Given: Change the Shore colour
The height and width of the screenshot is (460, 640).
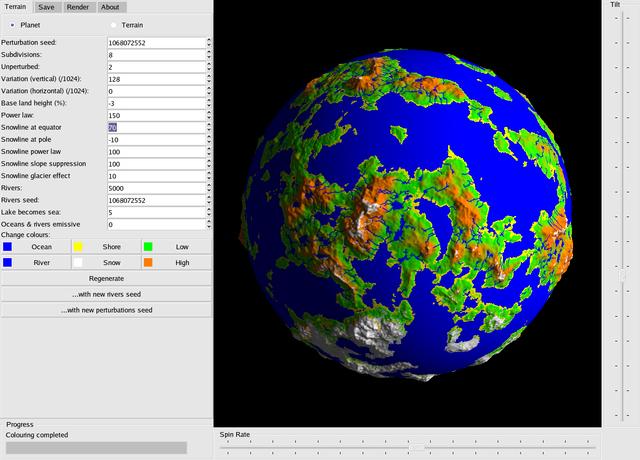Looking at the screenshot, I should (x=106, y=247).
